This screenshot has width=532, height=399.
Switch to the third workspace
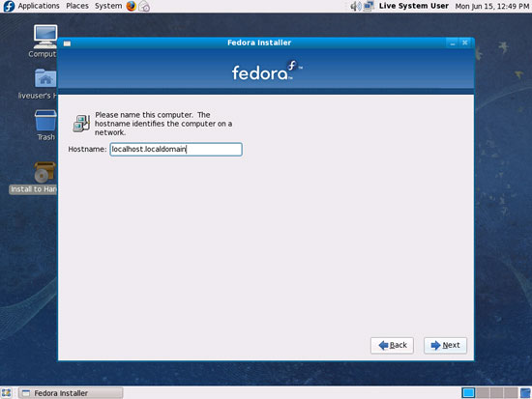click(x=497, y=393)
